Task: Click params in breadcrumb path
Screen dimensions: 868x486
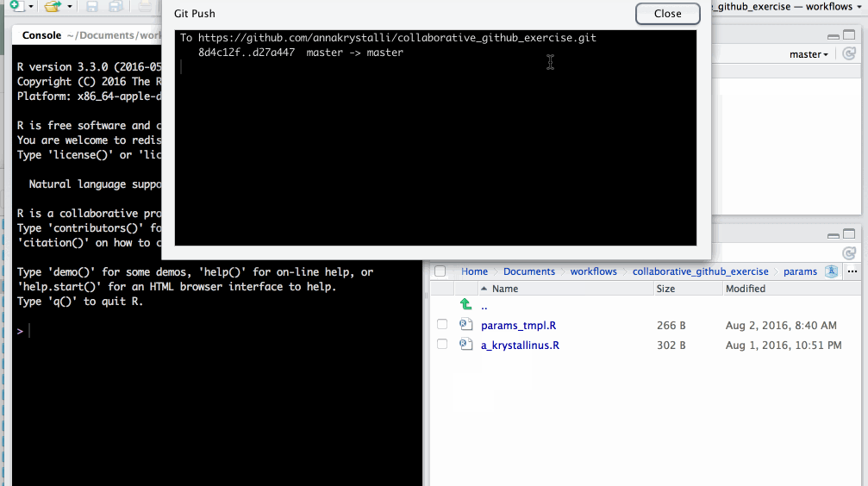Action: click(x=800, y=271)
